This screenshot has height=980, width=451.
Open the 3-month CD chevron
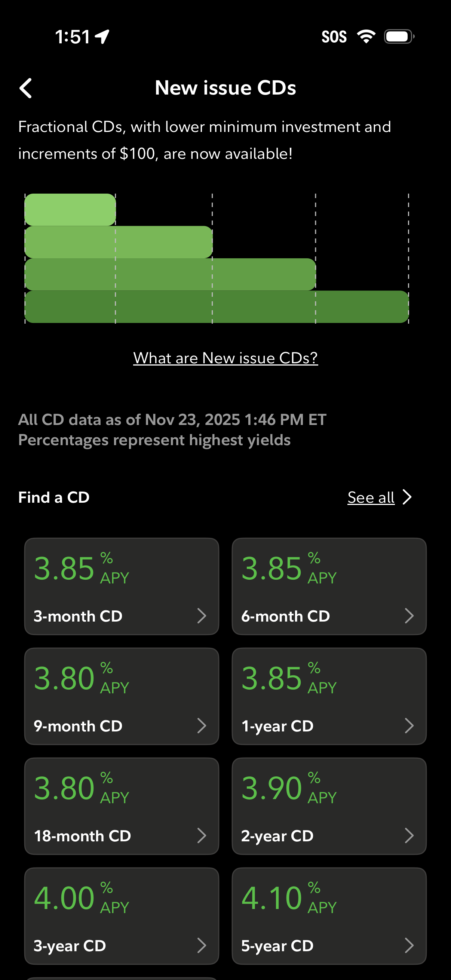tap(202, 616)
